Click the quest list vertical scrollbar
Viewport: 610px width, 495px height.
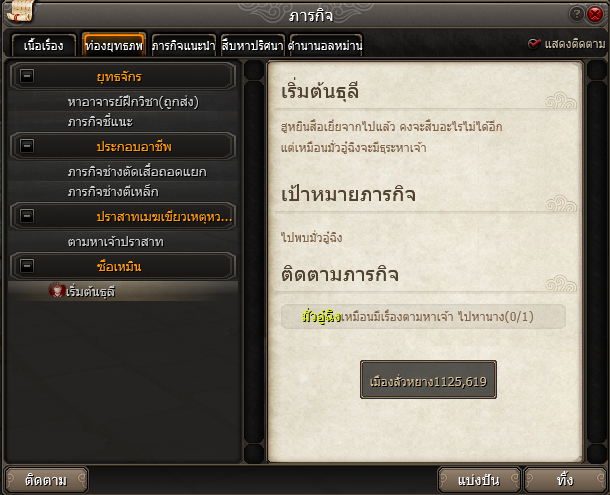(x=254, y=262)
